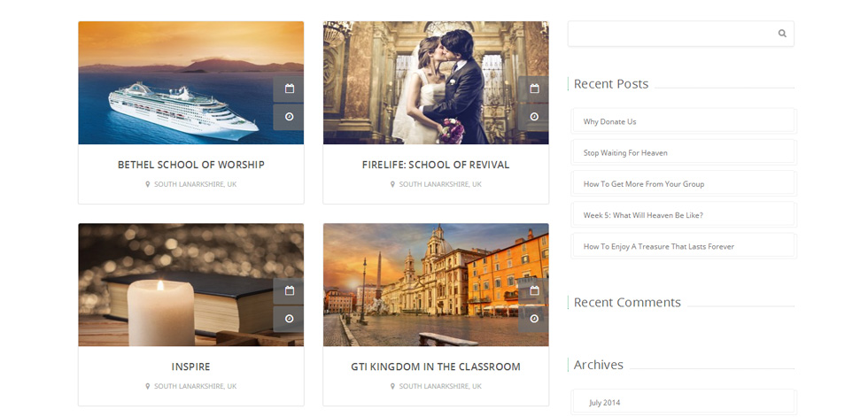Click calendar icon on Bethel School of Worship card
Image resolution: width=868 pixels, height=417 pixels.
[x=289, y=89]
